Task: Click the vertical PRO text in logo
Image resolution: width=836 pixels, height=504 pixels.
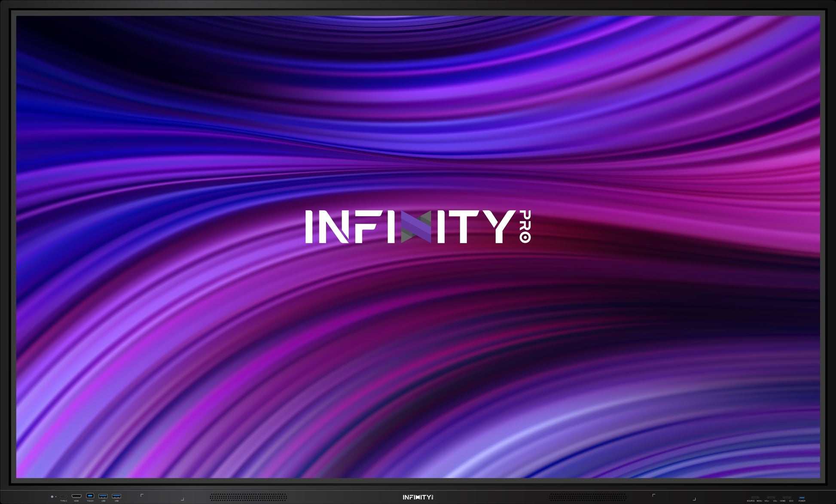Action: (525, 226)
